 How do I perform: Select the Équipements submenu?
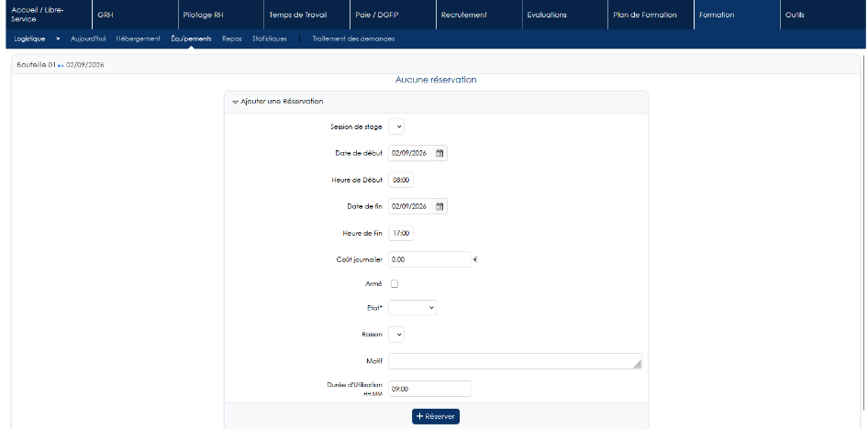(191, 39)
